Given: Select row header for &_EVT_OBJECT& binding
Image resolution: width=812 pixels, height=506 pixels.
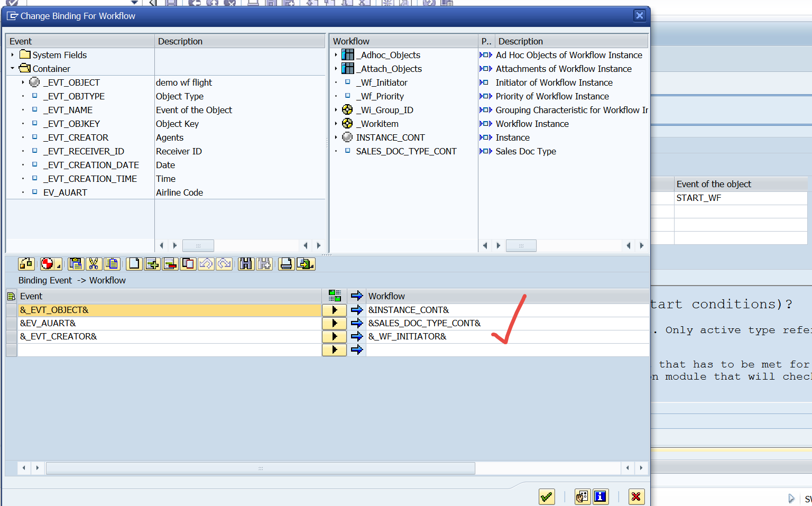Looking at the screenshot, I should click(11, 310).
